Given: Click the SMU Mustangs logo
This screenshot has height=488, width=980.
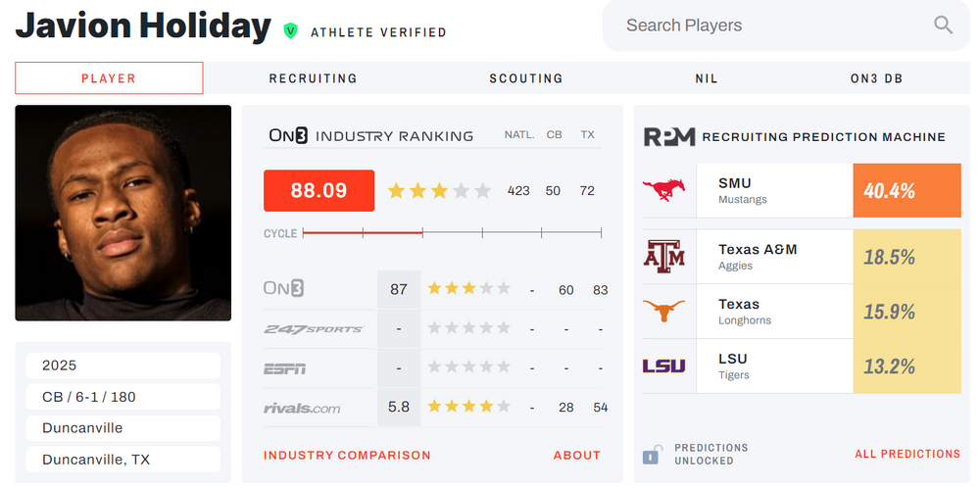Looking at the screenshot, I should coord(663,191).
